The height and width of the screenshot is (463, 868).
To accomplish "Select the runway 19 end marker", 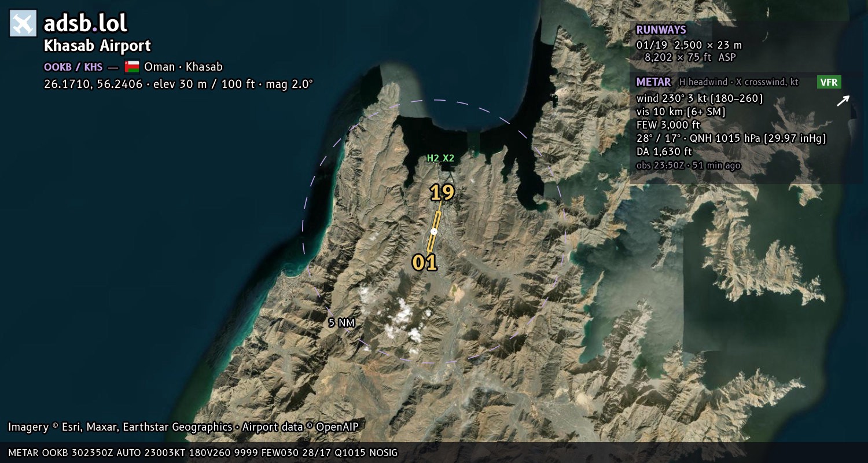I will point(442,193).
